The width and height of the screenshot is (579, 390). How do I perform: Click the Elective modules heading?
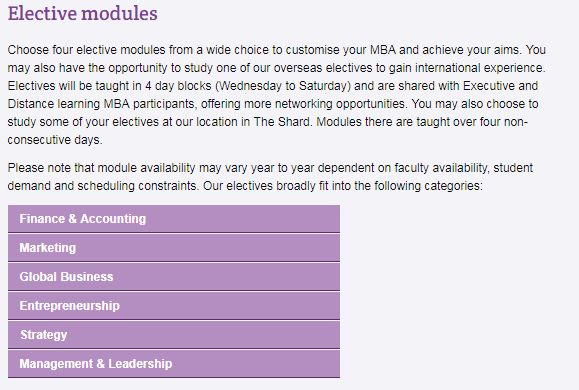(83, 14)
